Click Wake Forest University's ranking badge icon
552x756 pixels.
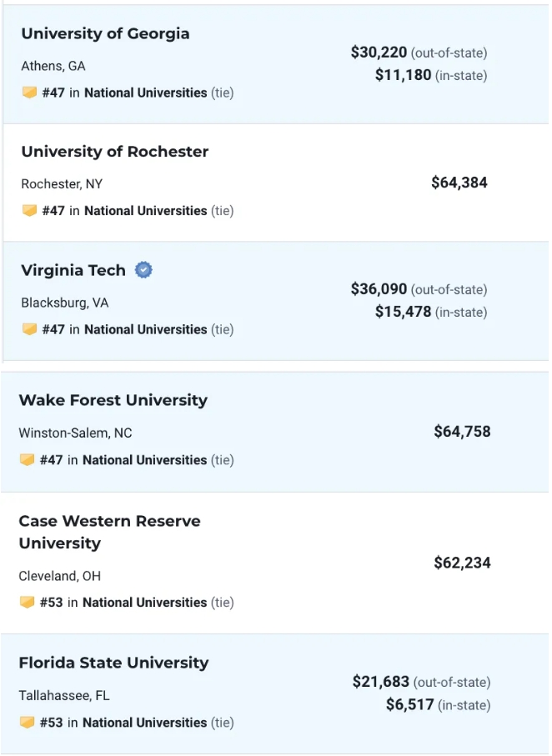pyautogui.click(x=28, y=460)
